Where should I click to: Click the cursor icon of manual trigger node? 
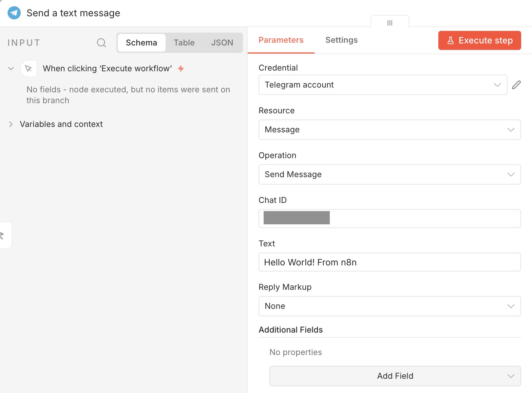tap(28, 69)
